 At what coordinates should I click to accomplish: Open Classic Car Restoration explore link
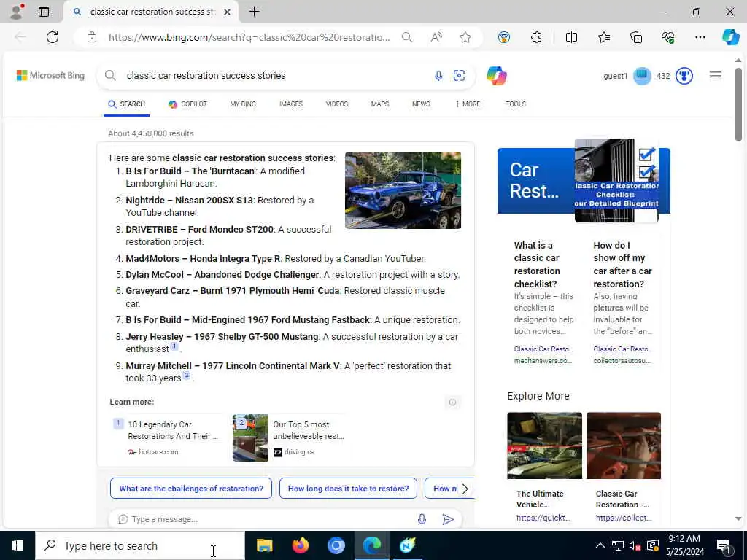[x=624, y=467]
